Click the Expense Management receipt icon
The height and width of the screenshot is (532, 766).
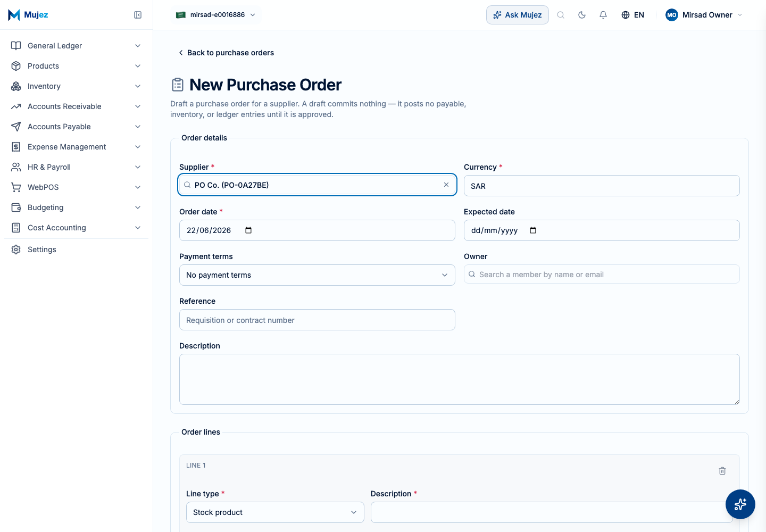(16, 147)
